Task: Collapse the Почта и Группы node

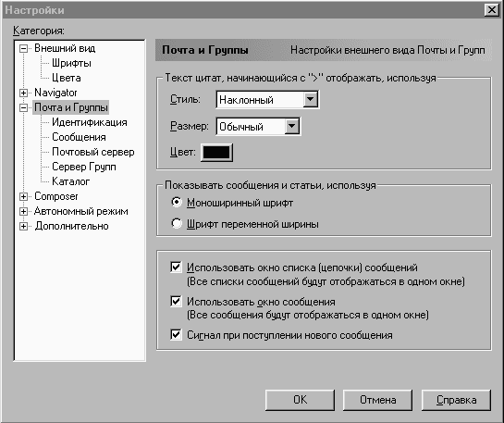Action: click(x=23, y=107)
